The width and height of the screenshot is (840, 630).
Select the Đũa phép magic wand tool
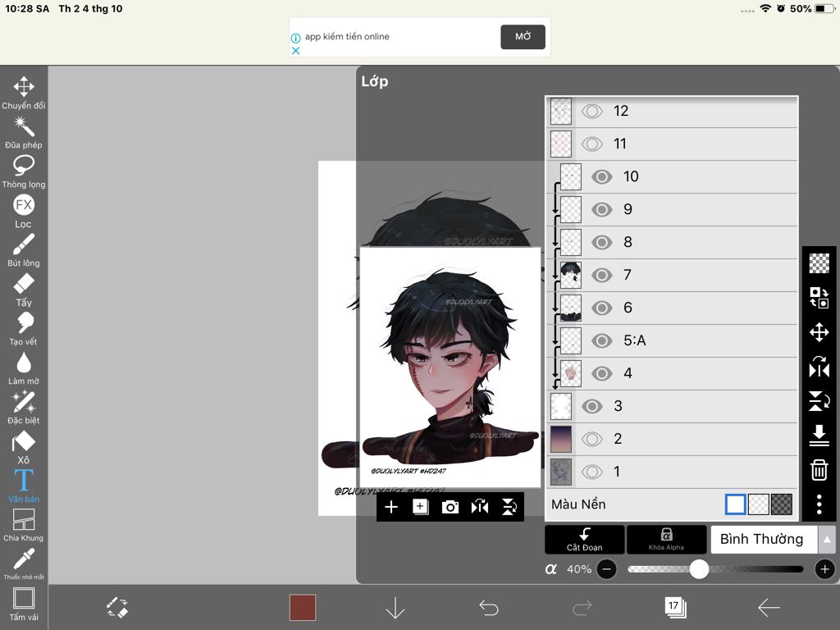[24, 132]
